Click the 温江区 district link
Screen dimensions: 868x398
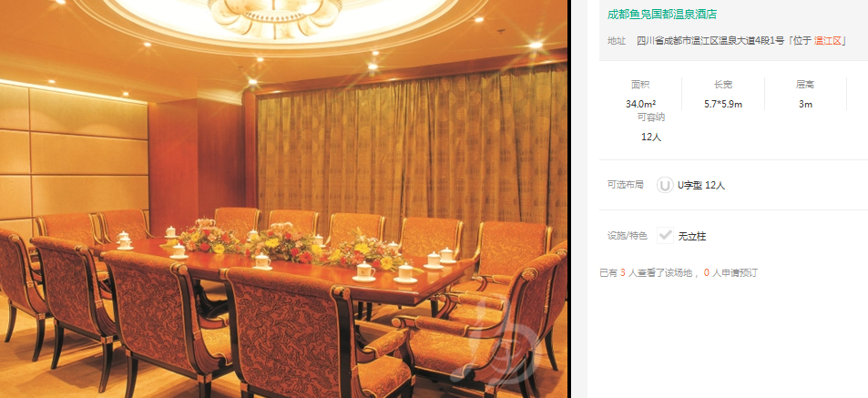828,40
